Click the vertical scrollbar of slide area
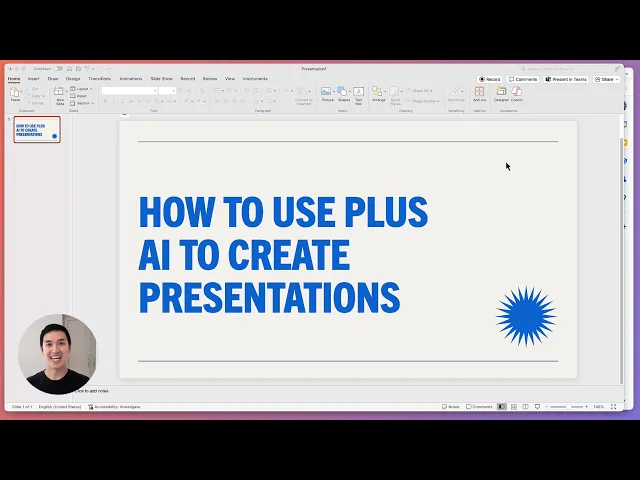The width and height of the screenshot is (640, 480). [621, 261]
